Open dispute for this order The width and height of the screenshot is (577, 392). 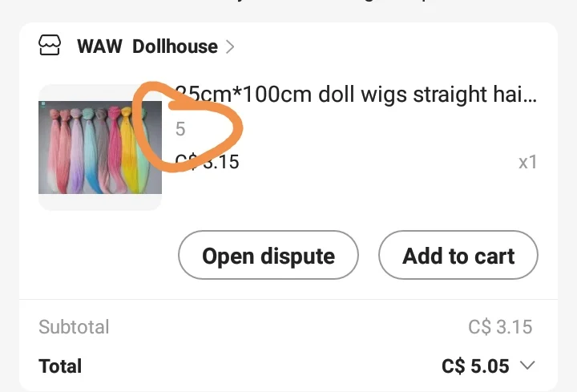point(268,255)
